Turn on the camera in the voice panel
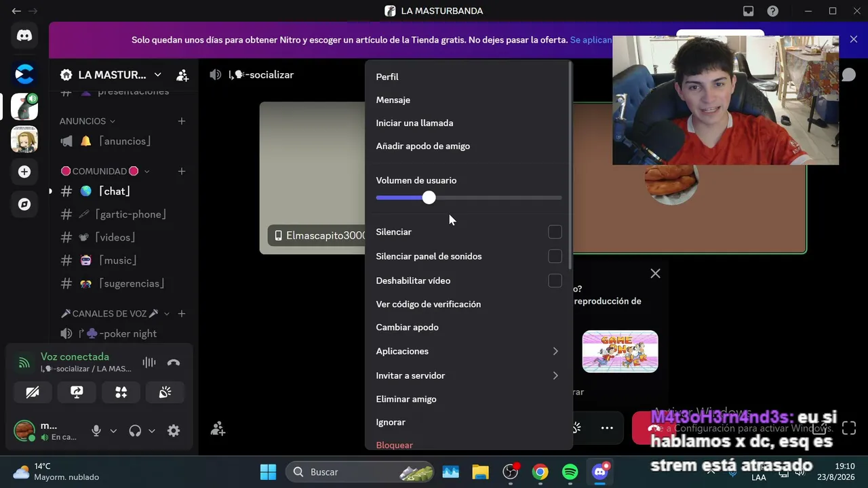Viewport: 868px width, 488px height. point(33,392)
